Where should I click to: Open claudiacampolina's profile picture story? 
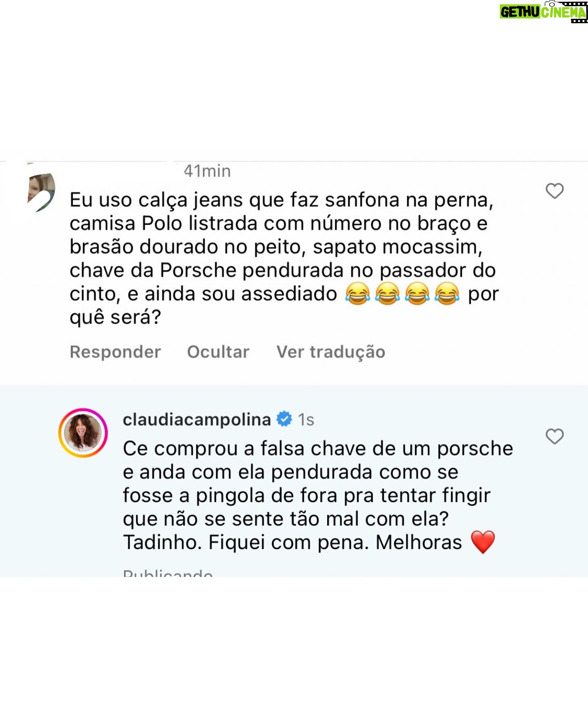[x=83, y=432]
